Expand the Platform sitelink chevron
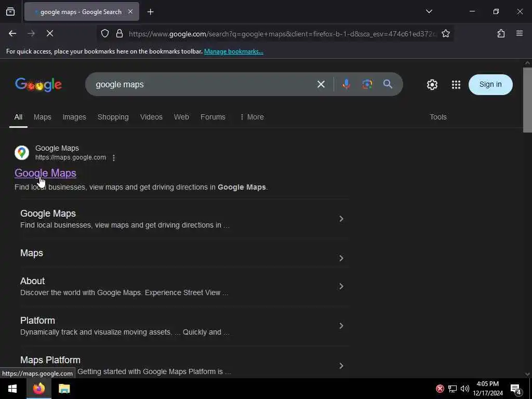Viewport: 532px width, 399px height. point(341,326)
